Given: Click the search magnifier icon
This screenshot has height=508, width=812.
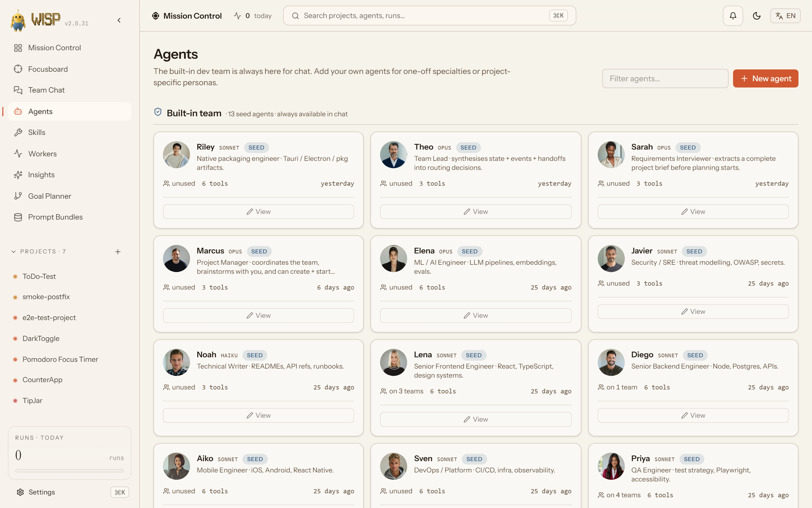Looking at the screenshot, I should coord(295,16).
